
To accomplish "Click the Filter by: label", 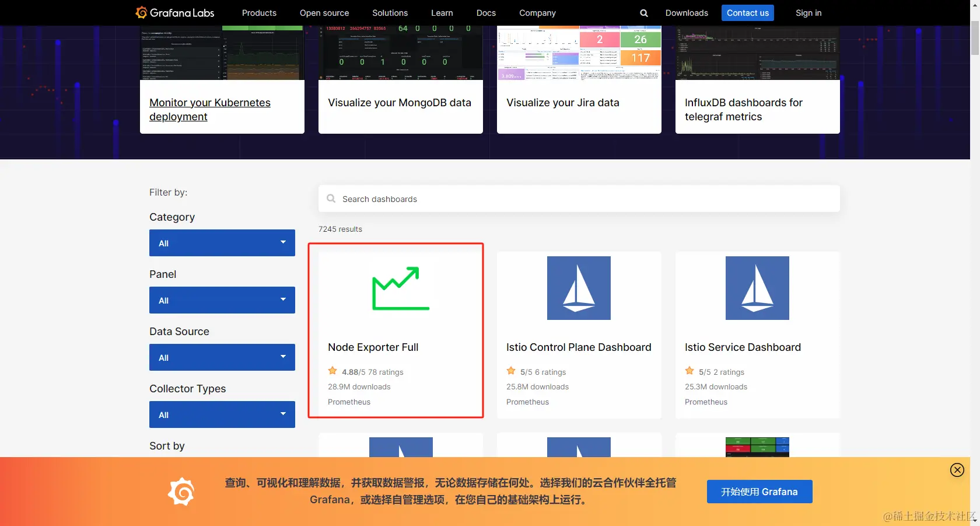I will pos(168,192).
